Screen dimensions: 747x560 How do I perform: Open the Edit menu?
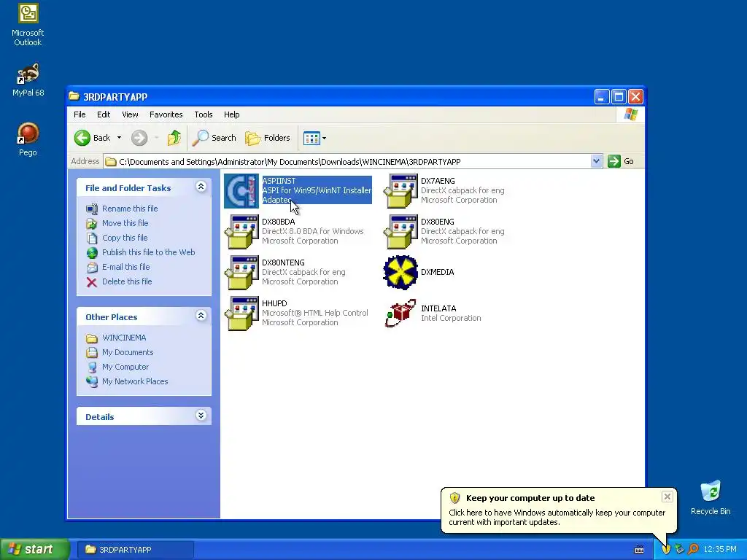pyautogui.click(x=104, y=114)
